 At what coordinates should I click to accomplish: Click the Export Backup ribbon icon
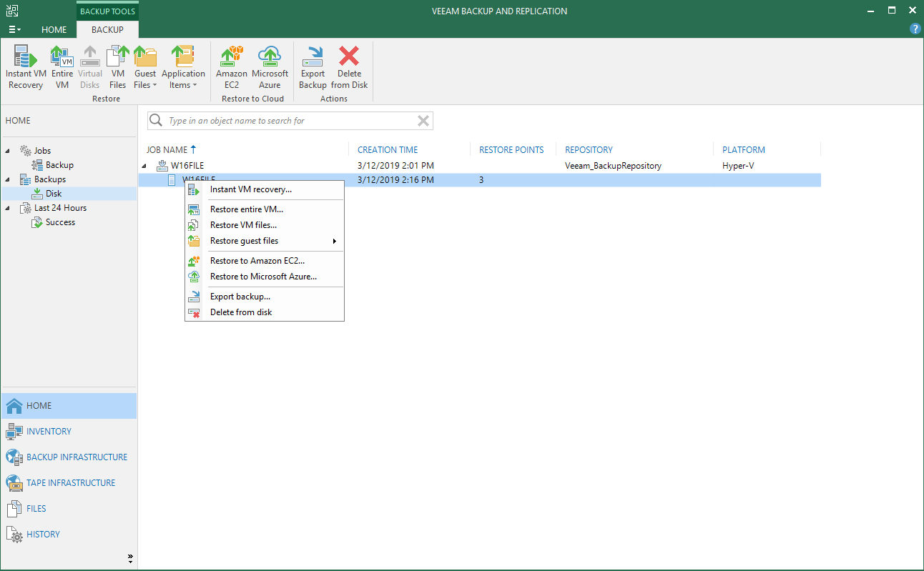313,67
